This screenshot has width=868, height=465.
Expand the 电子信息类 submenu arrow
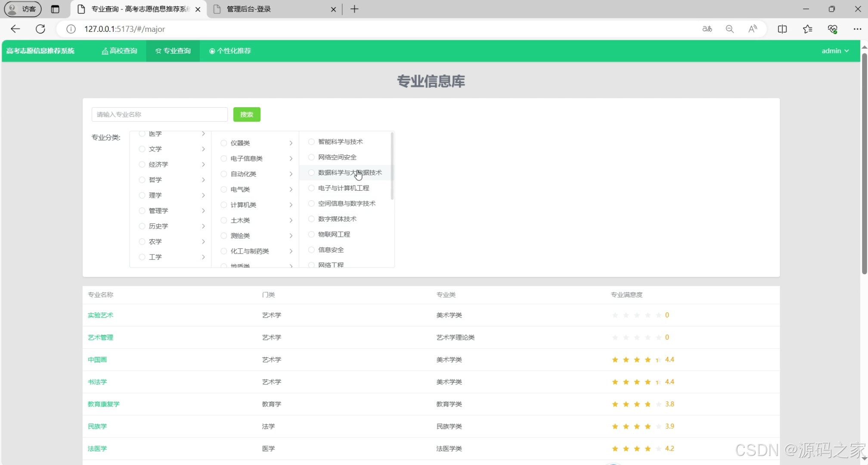click(291, 158)
